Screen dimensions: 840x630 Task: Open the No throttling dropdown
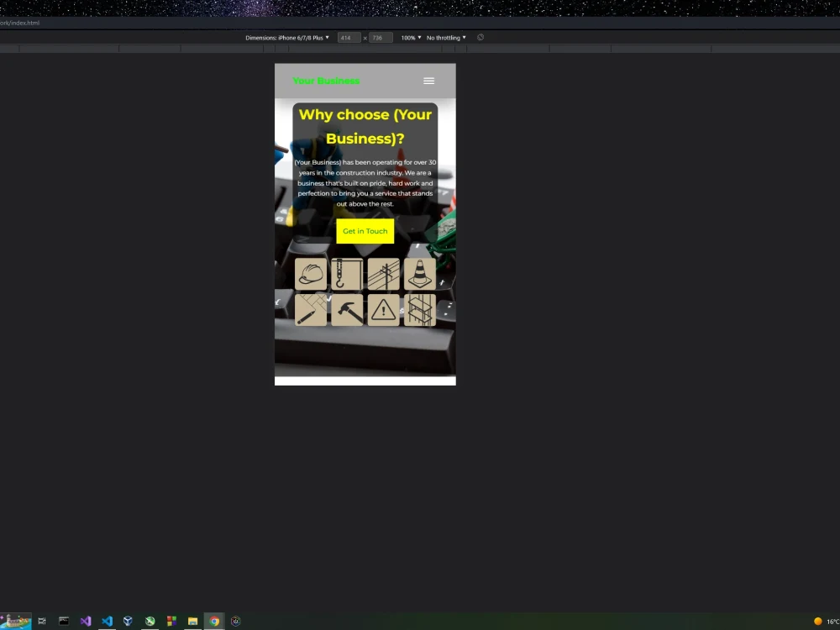446,38
